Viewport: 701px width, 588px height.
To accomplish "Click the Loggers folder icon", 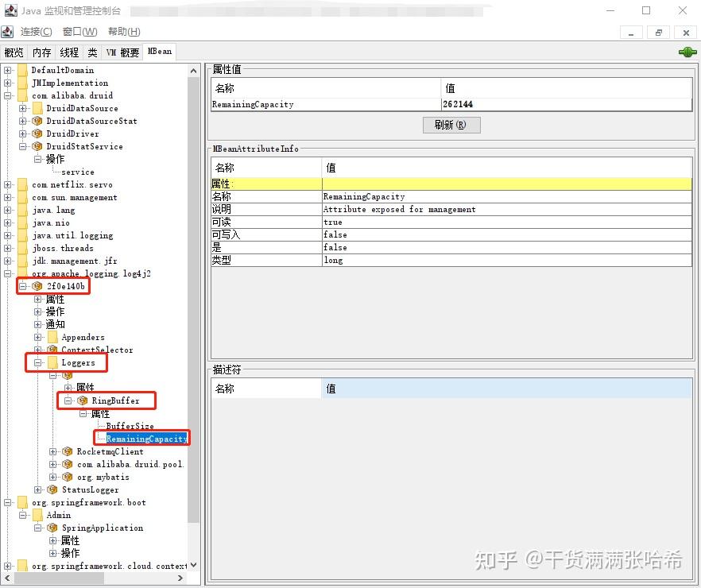I will tap(52, 362).
